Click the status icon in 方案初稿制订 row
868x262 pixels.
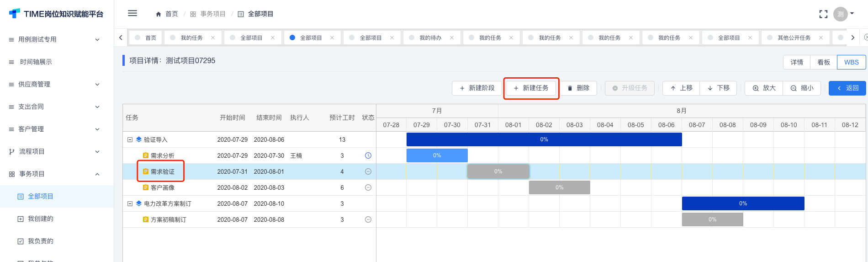(368, 219)
